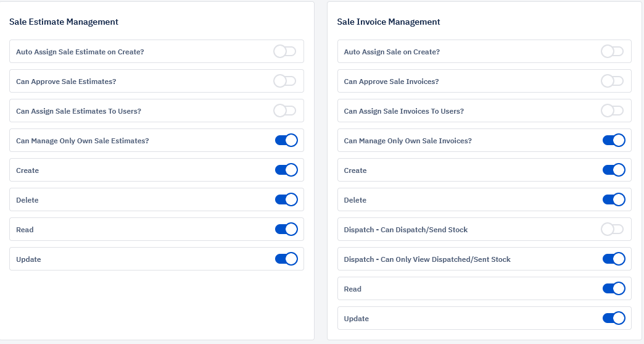Toggle off Delete under Sale Estimate Management

point(286,199)
